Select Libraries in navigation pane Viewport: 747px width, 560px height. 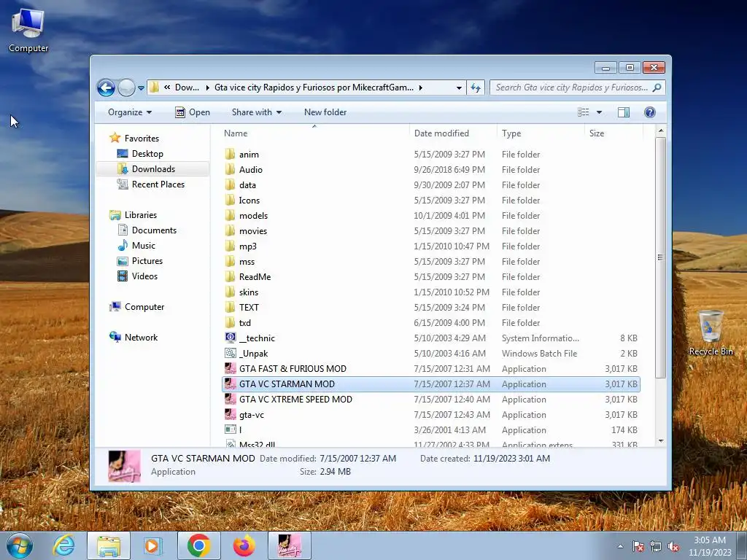tap(140, 215)
